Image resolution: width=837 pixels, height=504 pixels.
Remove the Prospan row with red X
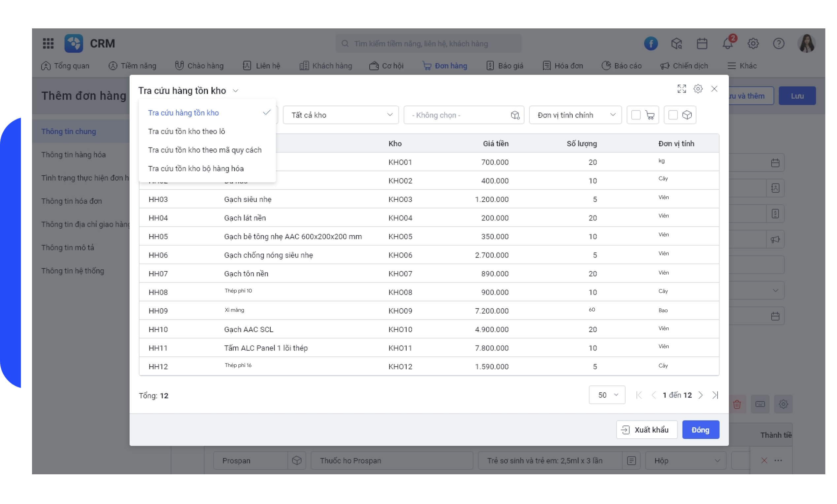point(764,460)
